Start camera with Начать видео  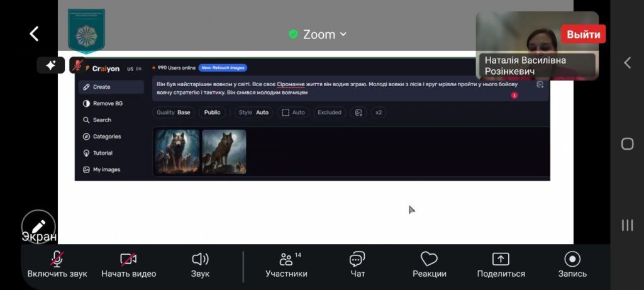coord(128,264)
